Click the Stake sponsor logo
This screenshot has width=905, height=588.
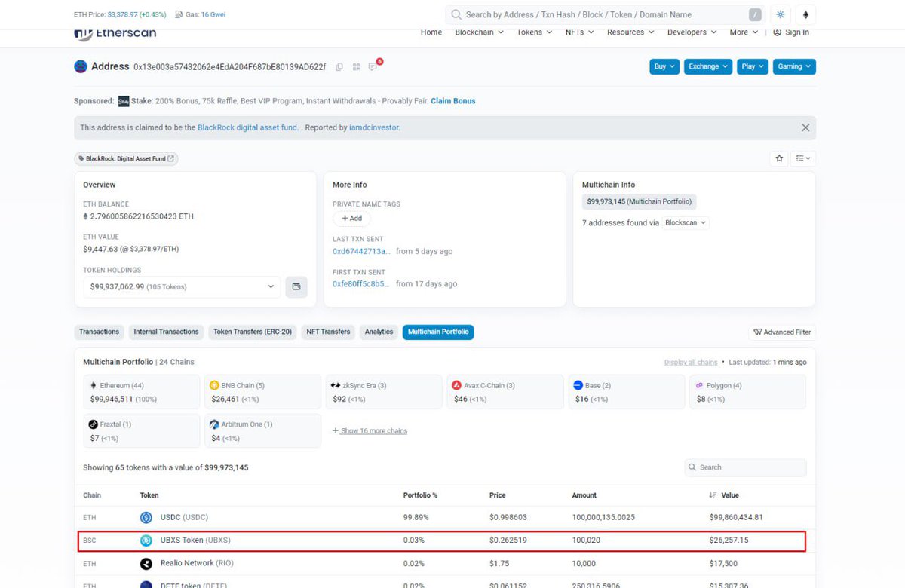tap(124, 101)
